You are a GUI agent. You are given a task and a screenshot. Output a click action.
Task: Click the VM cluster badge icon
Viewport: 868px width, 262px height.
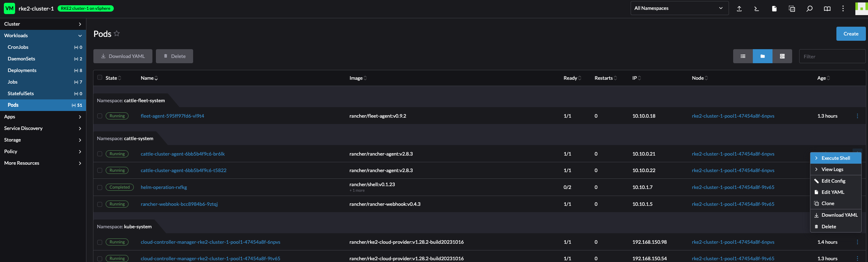9,8
